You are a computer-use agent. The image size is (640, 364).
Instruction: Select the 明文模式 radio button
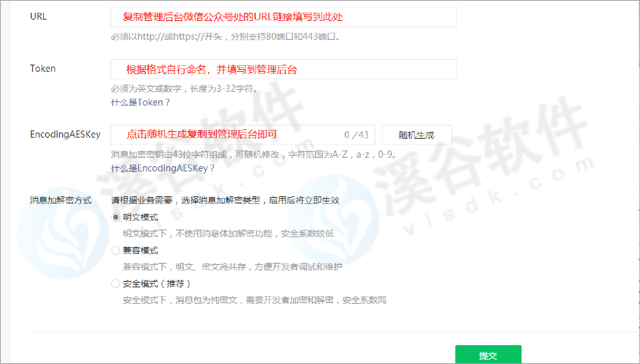116,217
